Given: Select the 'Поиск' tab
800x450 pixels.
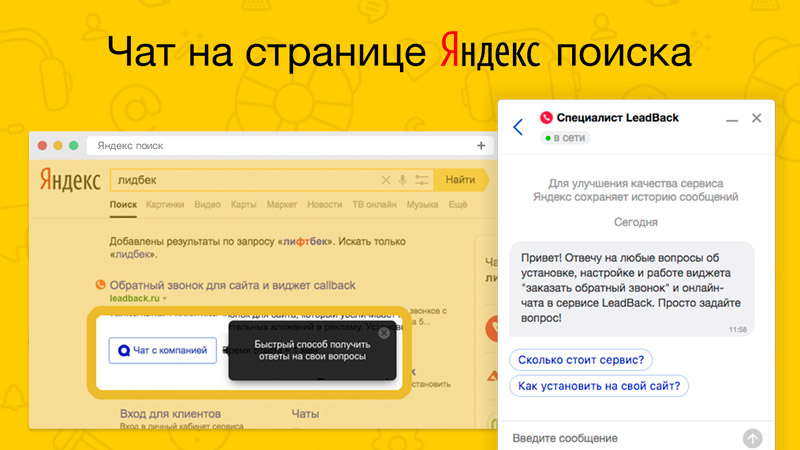Looking at the screenshot, I should tap(123, 205).
